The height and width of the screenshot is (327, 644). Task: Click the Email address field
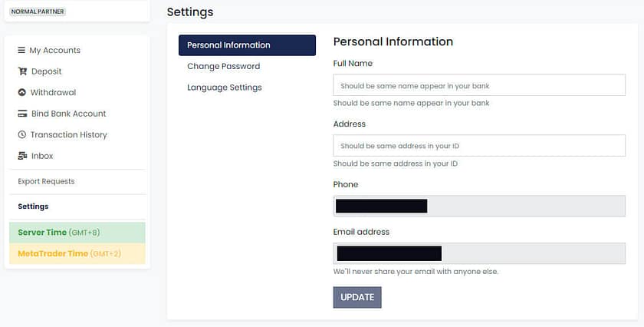(479, 253)
